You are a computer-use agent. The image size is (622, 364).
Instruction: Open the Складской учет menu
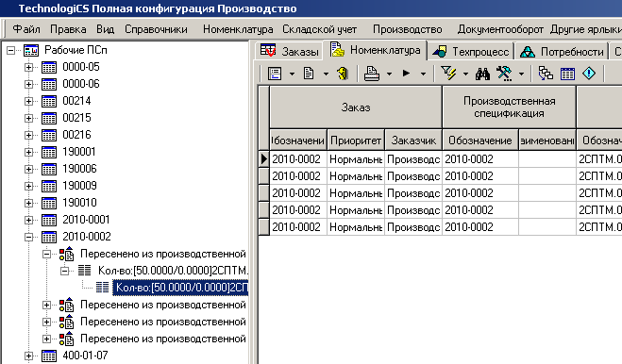[320, 29]
